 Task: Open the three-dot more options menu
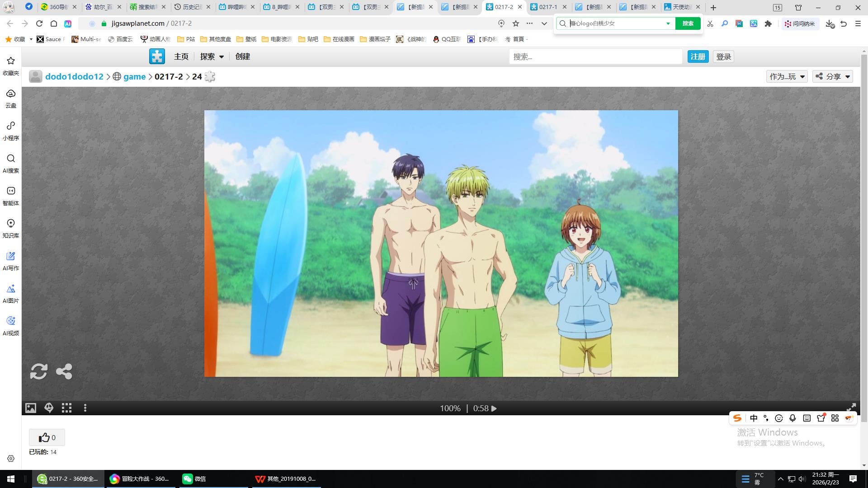[85, 408]
